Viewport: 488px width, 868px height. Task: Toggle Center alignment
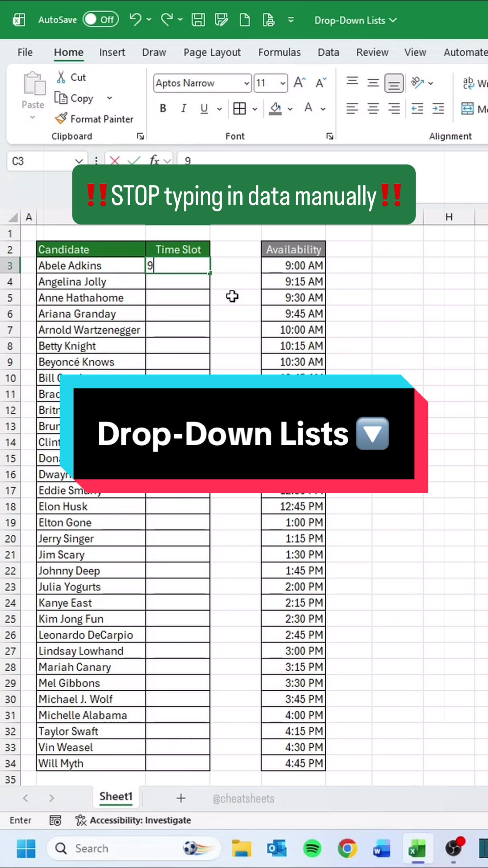(x=373, y=108)
